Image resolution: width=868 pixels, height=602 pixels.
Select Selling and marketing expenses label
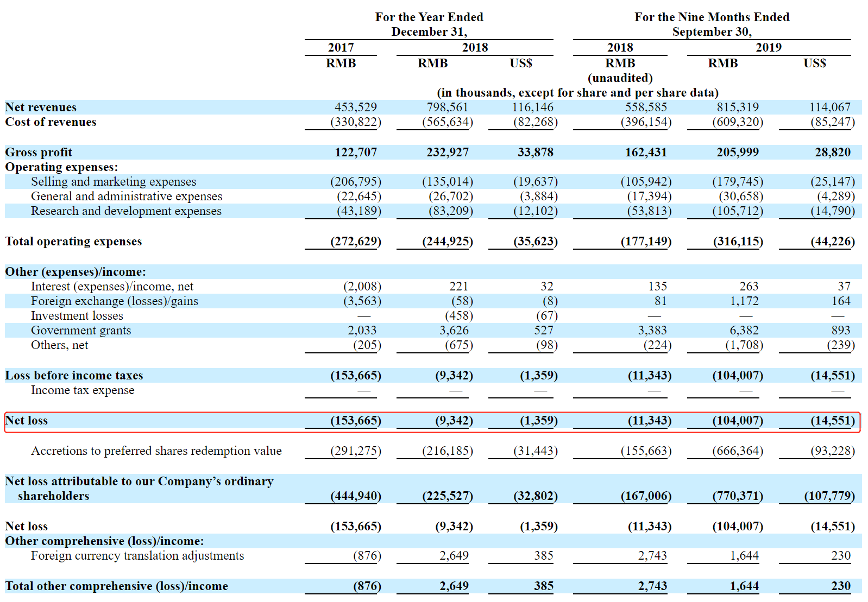tap(114, 182)
